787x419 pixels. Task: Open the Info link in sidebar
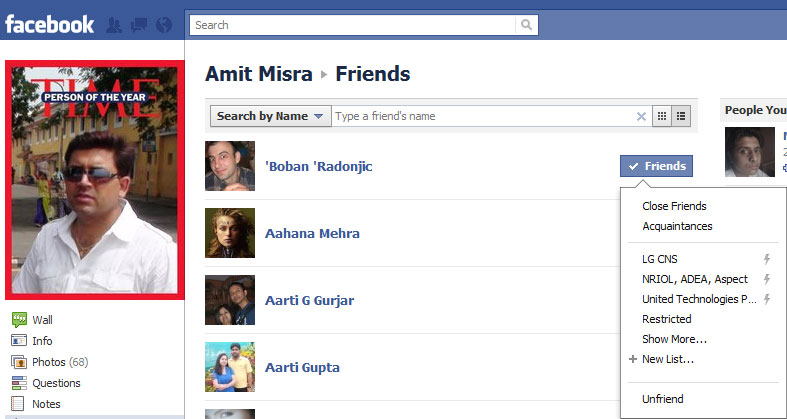click(42, 341)
